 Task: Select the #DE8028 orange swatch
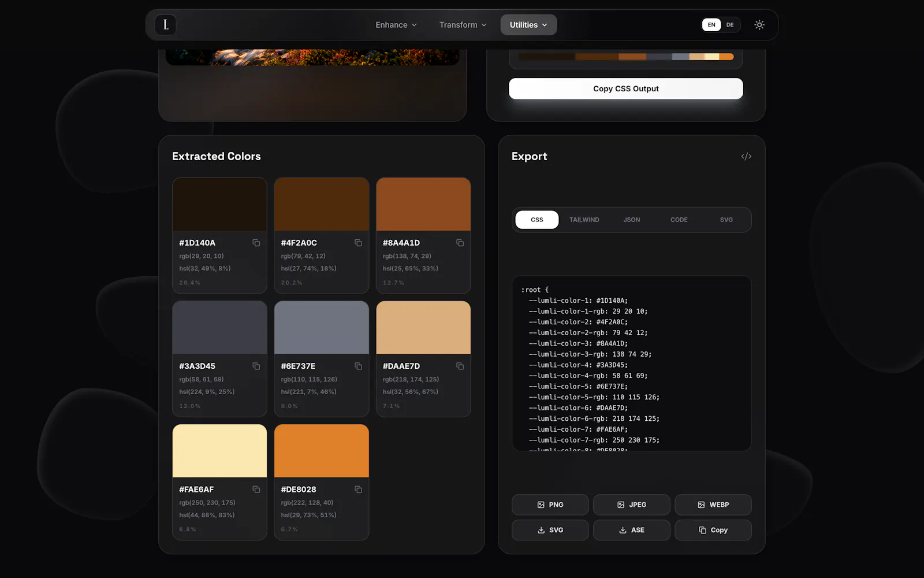(322, 451)
